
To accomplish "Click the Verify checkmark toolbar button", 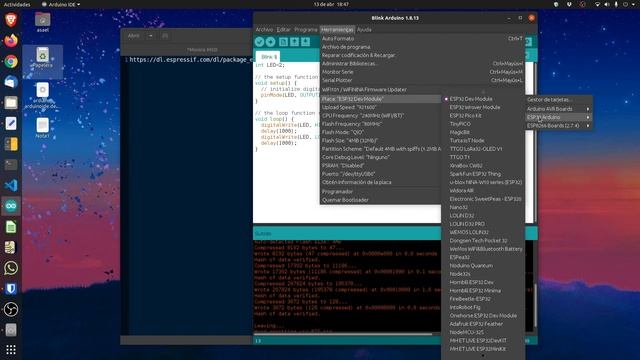I will click(x=259, y=42).
